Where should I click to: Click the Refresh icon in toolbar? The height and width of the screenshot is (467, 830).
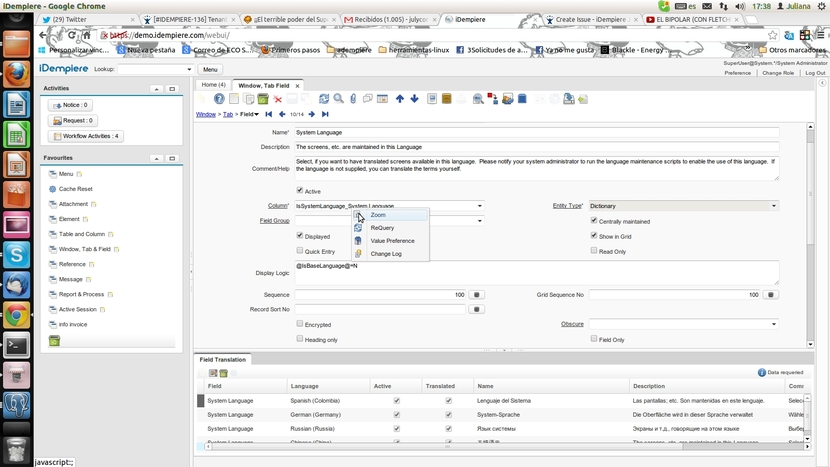tap(324, 99)
